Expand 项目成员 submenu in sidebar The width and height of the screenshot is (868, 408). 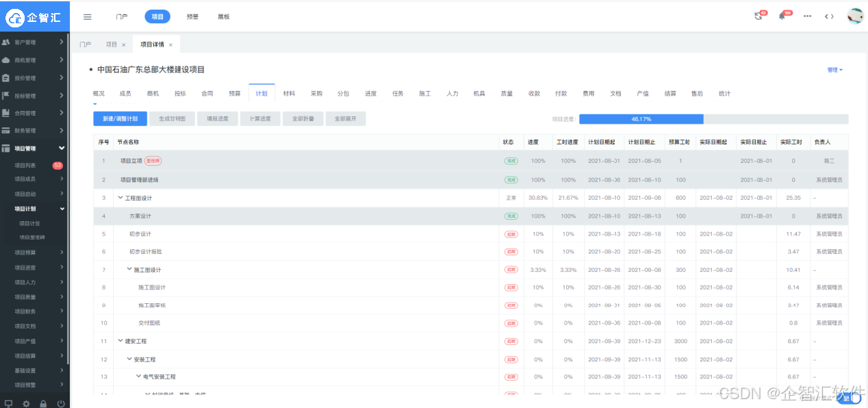click(x=62, y=179)
